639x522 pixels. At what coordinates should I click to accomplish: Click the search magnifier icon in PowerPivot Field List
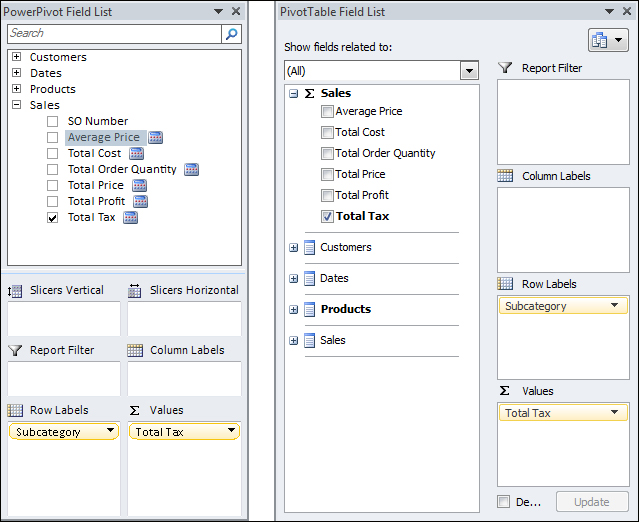[x=231, y=34]
